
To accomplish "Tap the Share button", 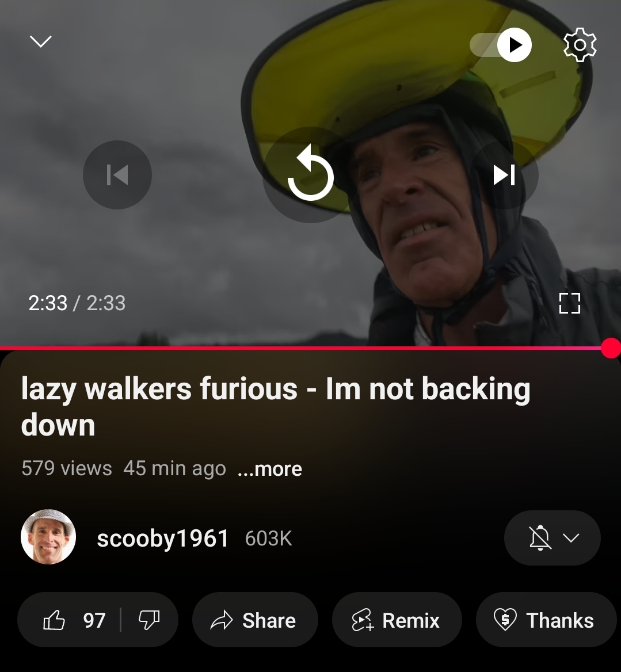I will pos(255,620).
